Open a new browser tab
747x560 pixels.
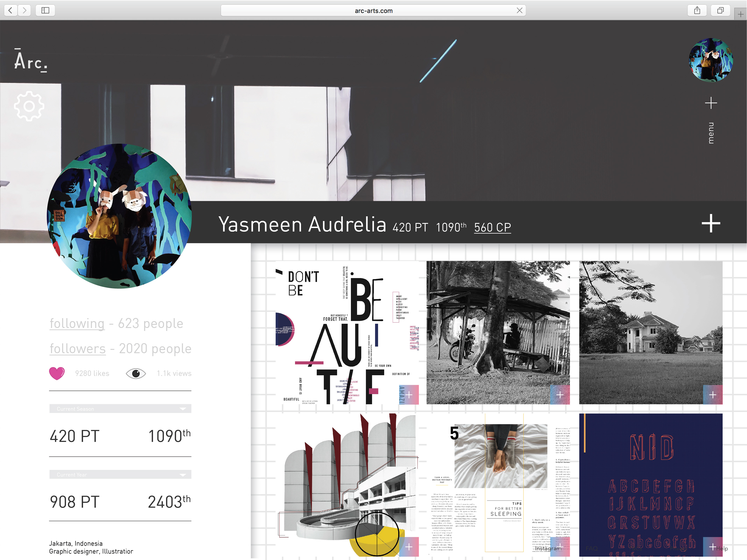(741, 14)
